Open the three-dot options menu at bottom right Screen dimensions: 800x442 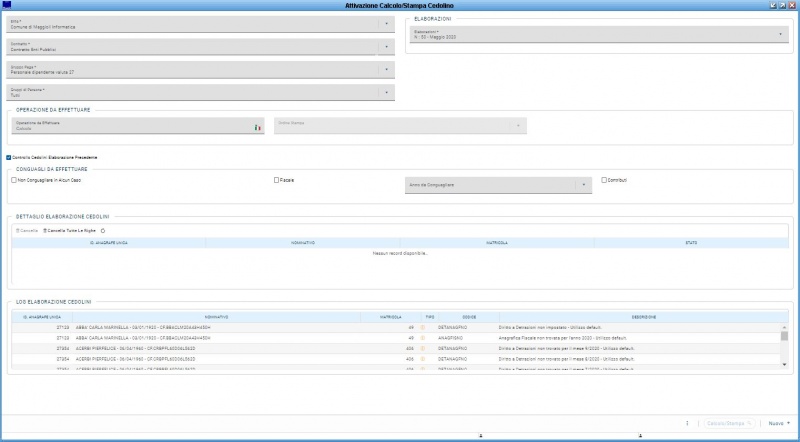tap(687, 423)
